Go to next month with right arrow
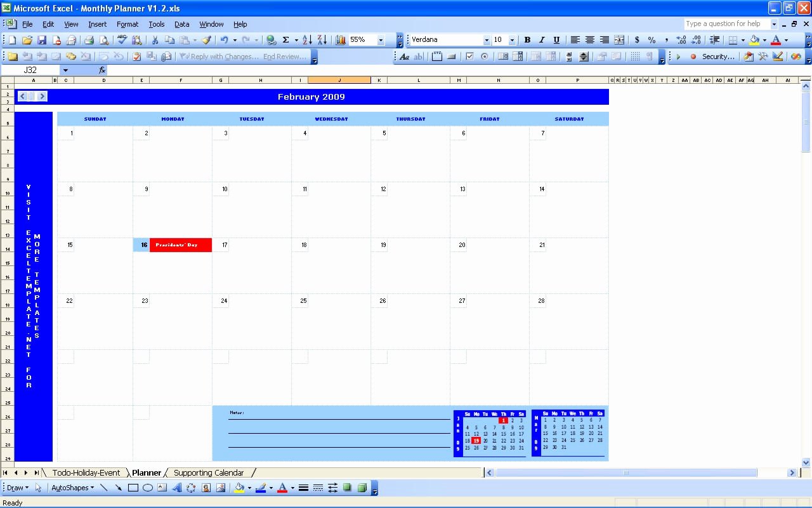The width and height of the screenshot is (812, 508). [x=43, y=97]
